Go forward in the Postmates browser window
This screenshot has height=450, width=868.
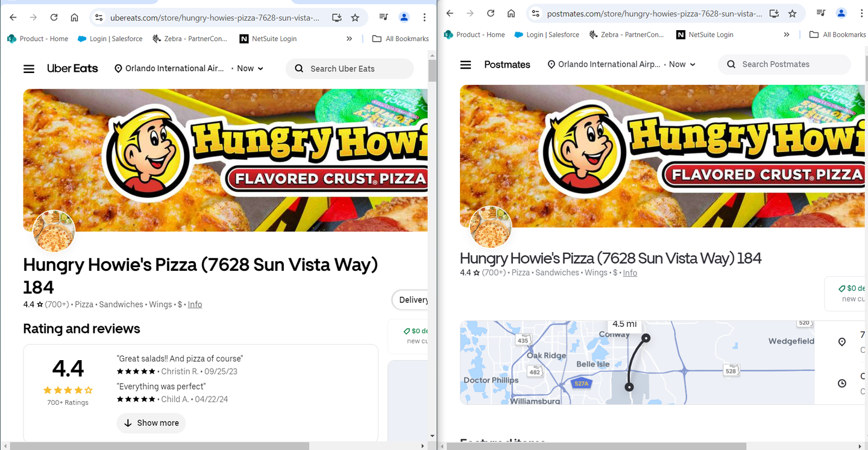[470, 13]
